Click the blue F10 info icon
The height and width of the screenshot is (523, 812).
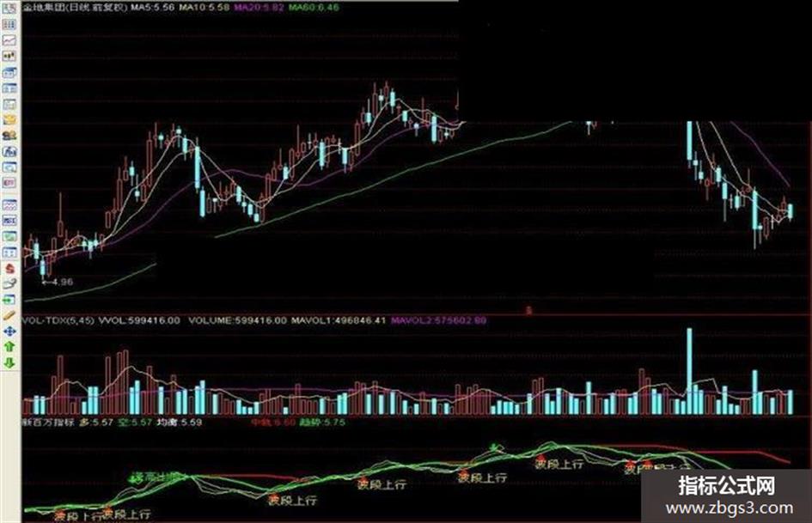pyautogui.click(x=9, y=152)
